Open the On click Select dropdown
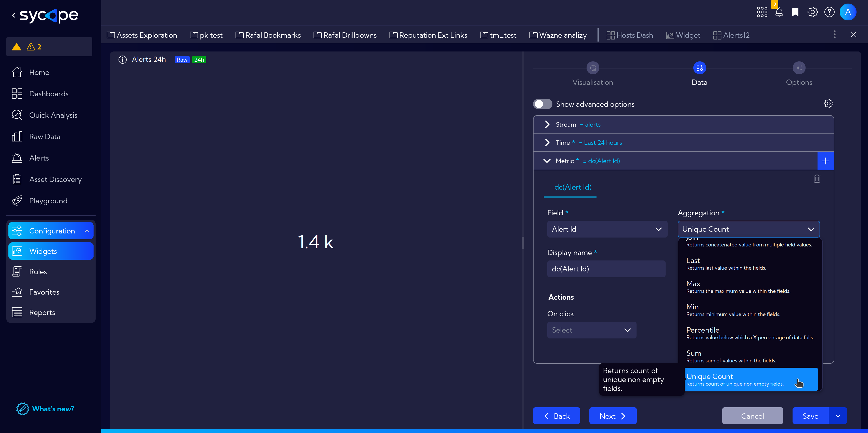Image resolution: width=868 pixels, height=433 pixels. 592,330
